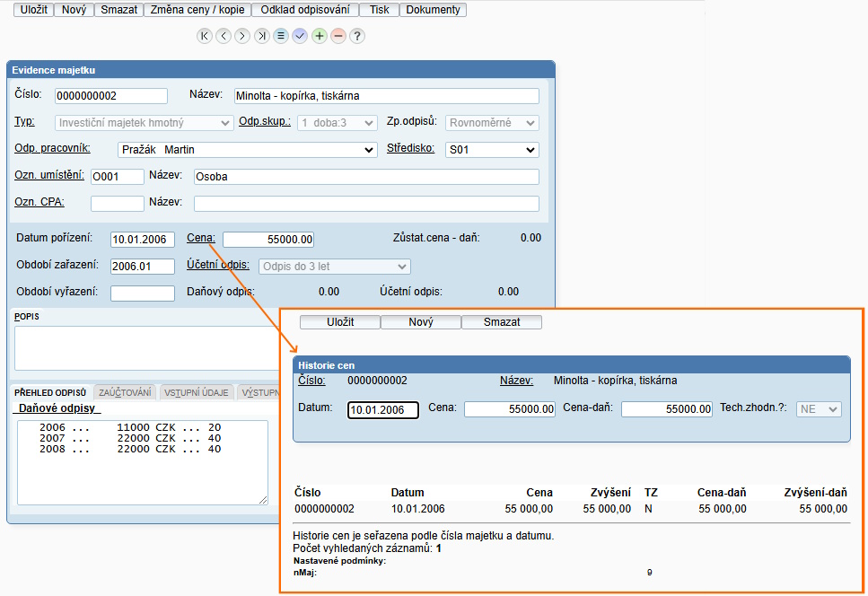Image resolution: width=868 pixels, height=596 pixels.
Task: Click Smazat in the Historie cen panel
Action: click(x=501, y=321)
